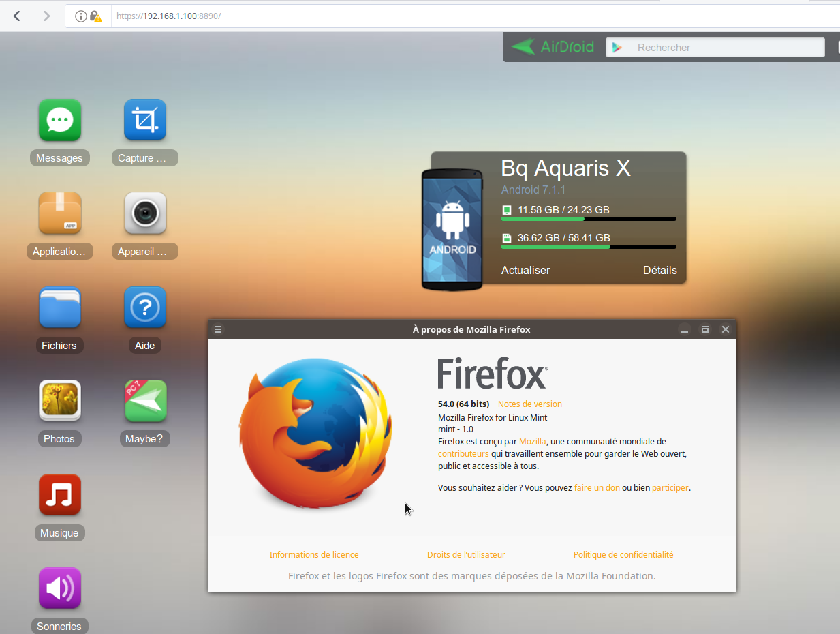
Task: Click the 54.0 (64 bits) version text
Action: [x=463, y=404]
